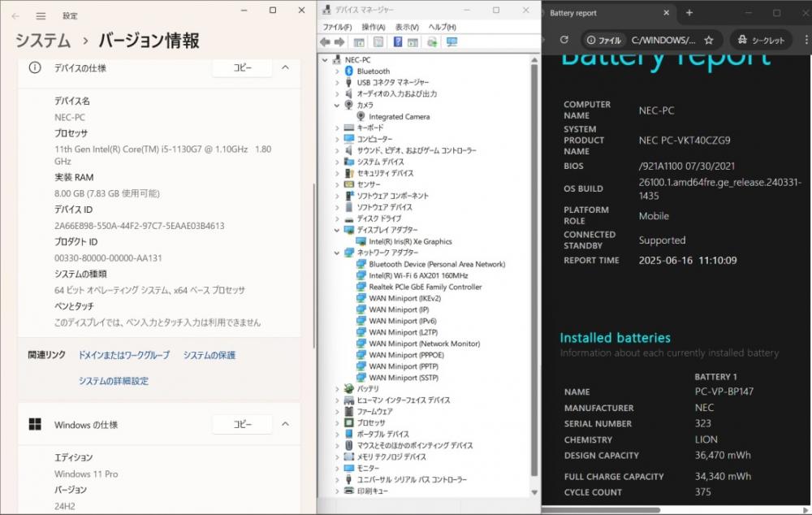Select the セキュリティ デバイス category

point(385,173)
